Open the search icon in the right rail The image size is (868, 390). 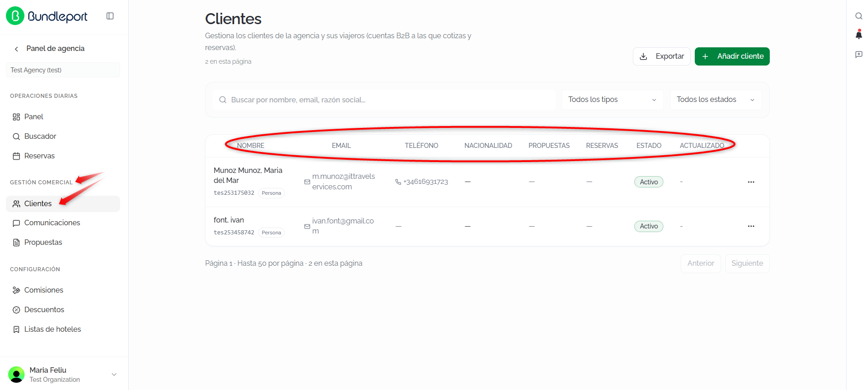click(x=858, y=16)
